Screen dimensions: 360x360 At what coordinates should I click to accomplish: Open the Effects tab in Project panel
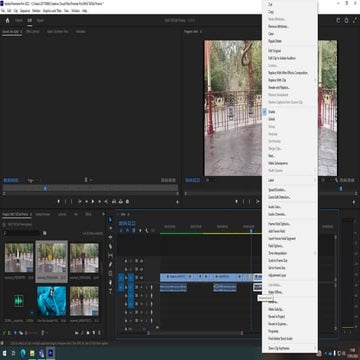coord(88,214)
